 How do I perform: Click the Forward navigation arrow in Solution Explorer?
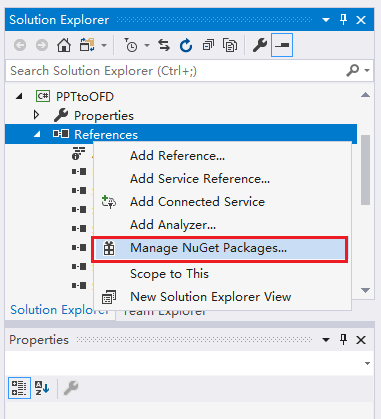coord(42,45)
